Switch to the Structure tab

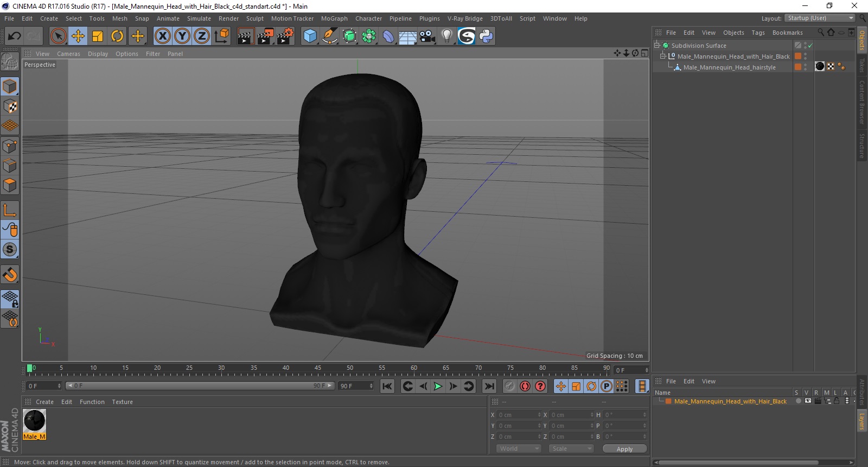(x=861, y=146)
